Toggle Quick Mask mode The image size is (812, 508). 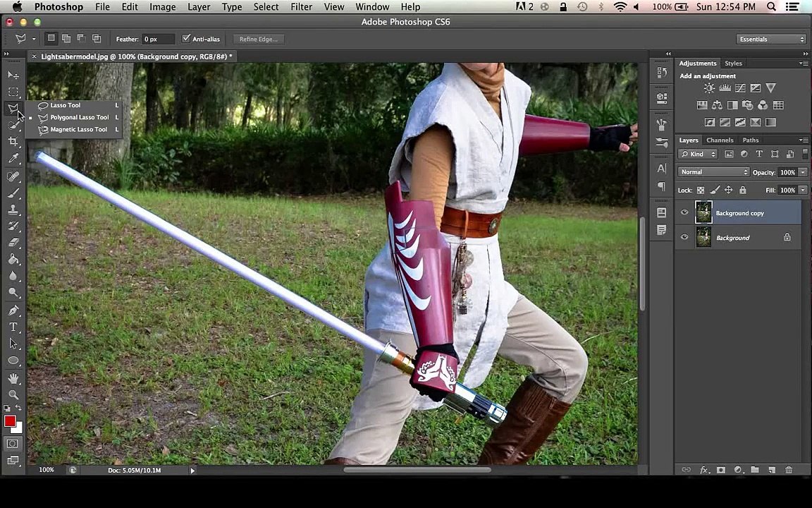tap(13, 444)
